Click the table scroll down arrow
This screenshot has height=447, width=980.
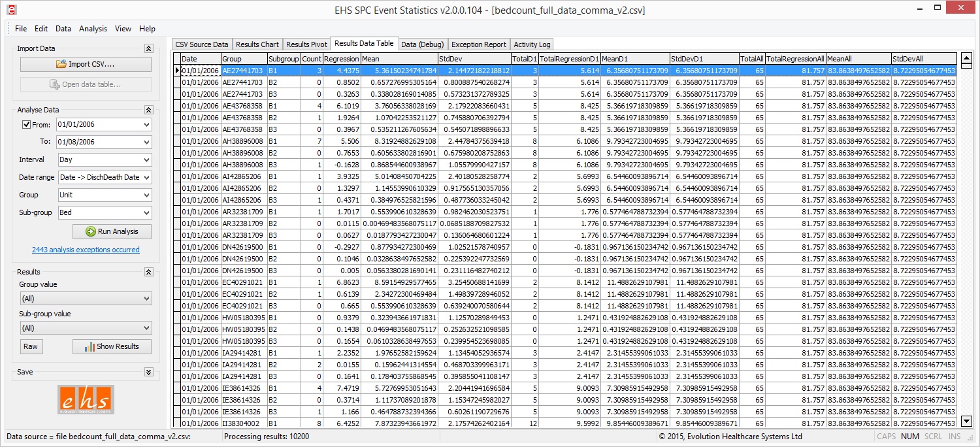(967, 421)
